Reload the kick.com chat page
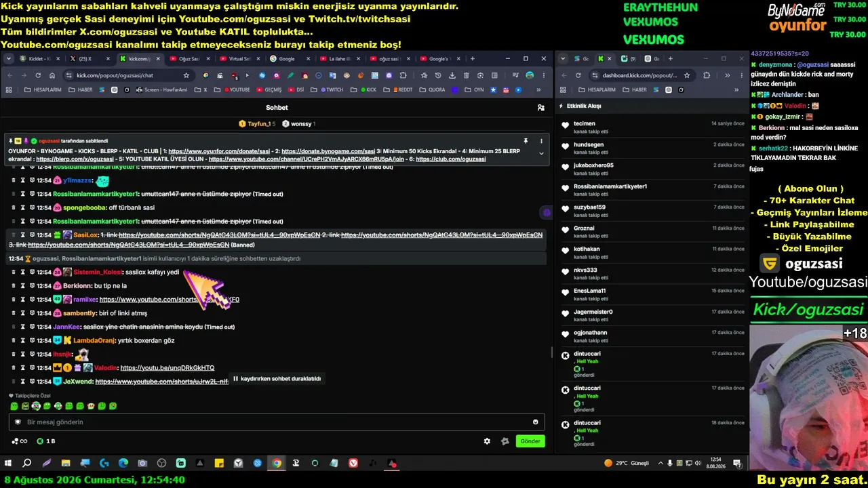This screenshot has width=868, height=488. 38,75
